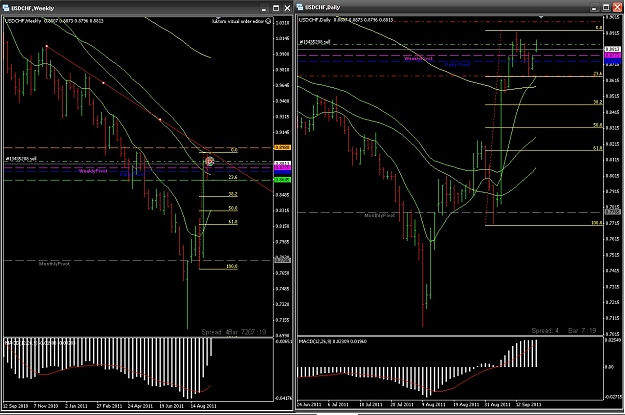Click the MonthlyPivot label on the Weekly chart
The height and width of the screenshot is (415, 625).
click(x=54, y=264)
